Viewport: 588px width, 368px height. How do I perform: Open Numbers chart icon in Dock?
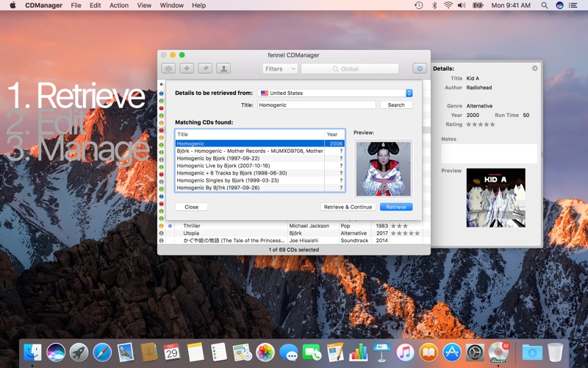(x=358, y=353)
